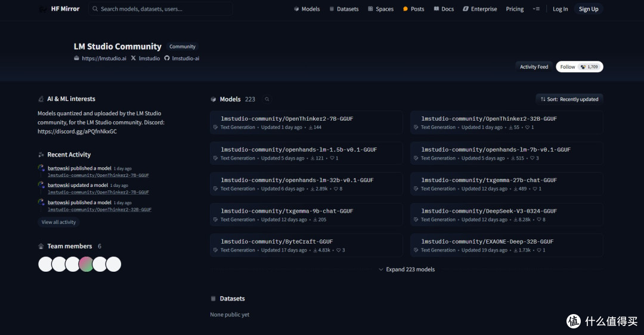Open the Activity Feed
The image size is (644, 335).
coord(534,67)
